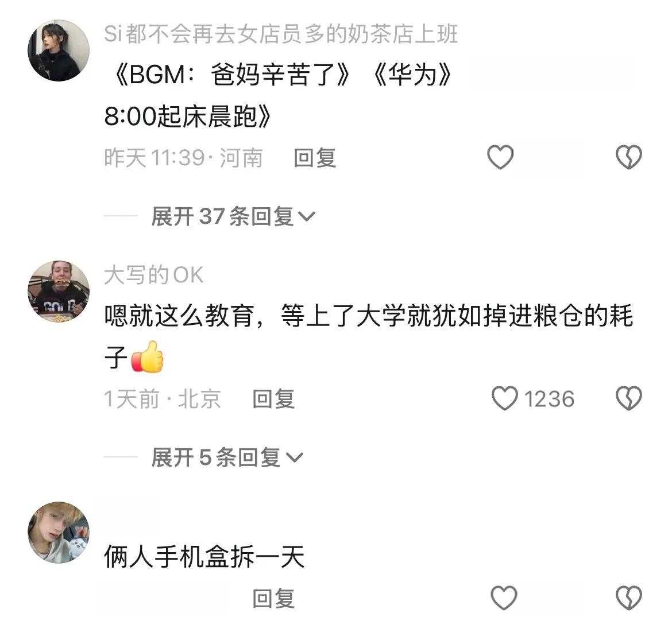This screenshot has width=672, height=617.
Task: Like the 河南 comment about 华为 晨跑
Action: (x=500, y=157)
